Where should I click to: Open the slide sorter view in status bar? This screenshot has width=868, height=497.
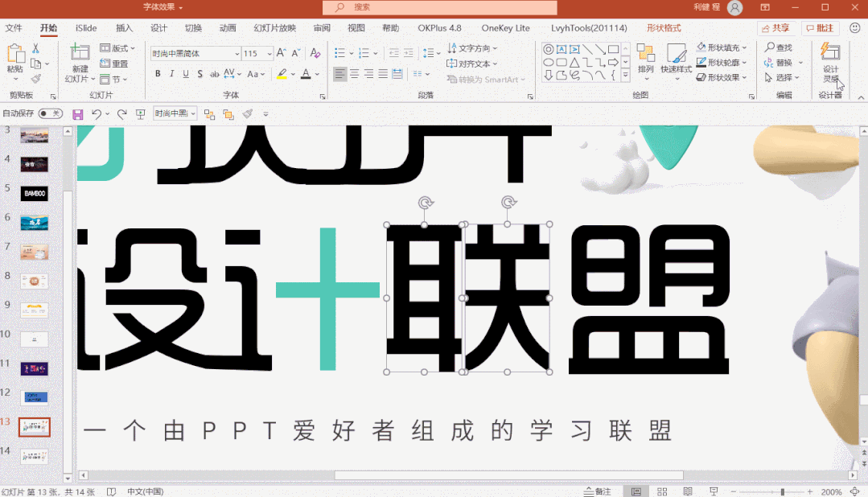point(662,491)
